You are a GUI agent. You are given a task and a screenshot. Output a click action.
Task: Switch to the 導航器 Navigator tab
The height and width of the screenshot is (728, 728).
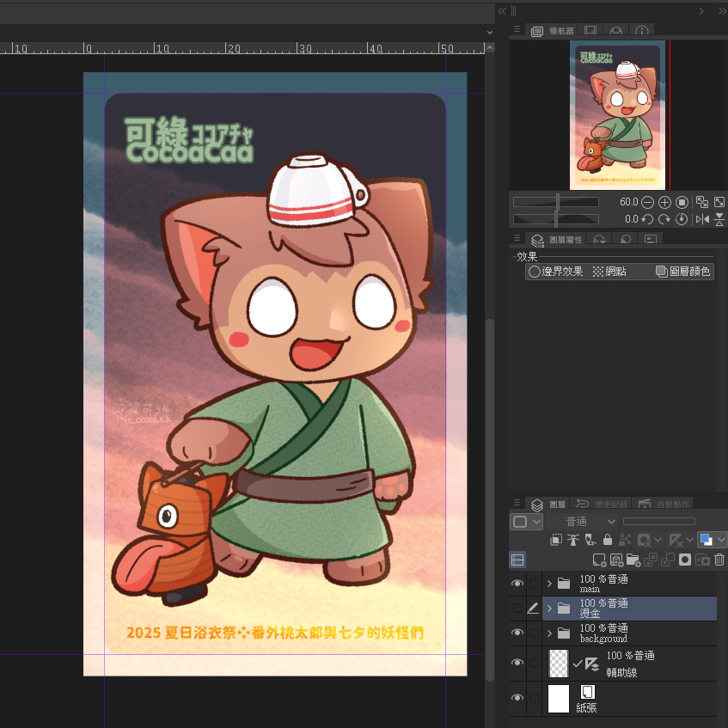point(553,31)
